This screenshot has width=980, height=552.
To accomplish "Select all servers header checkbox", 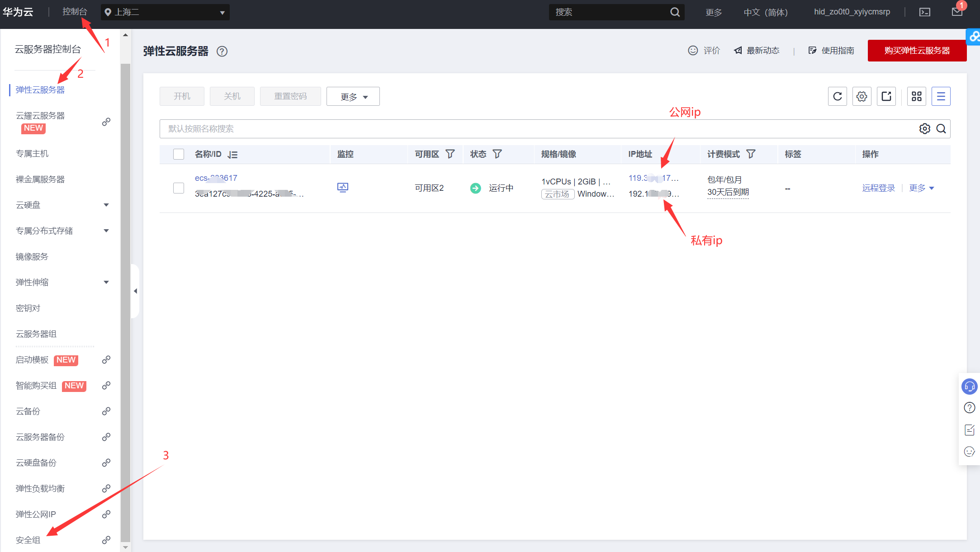I will 179,154.
